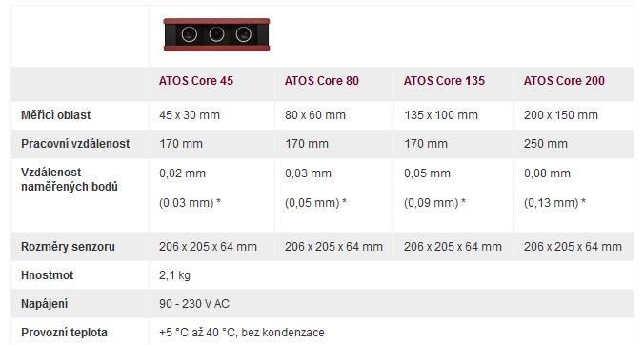The height and width of the screenshot is (345, 644).
Task: Click the Měřicí oblast row label
Action: (56, 115)
